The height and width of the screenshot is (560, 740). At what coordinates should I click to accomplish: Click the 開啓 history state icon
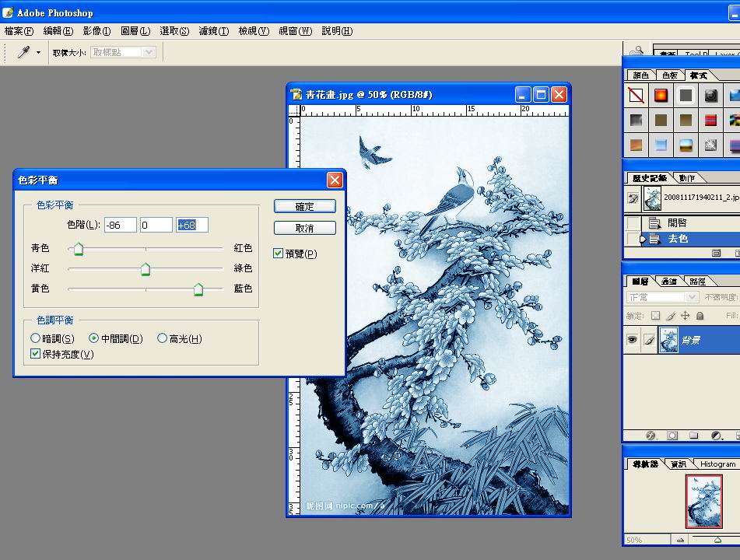654,222
